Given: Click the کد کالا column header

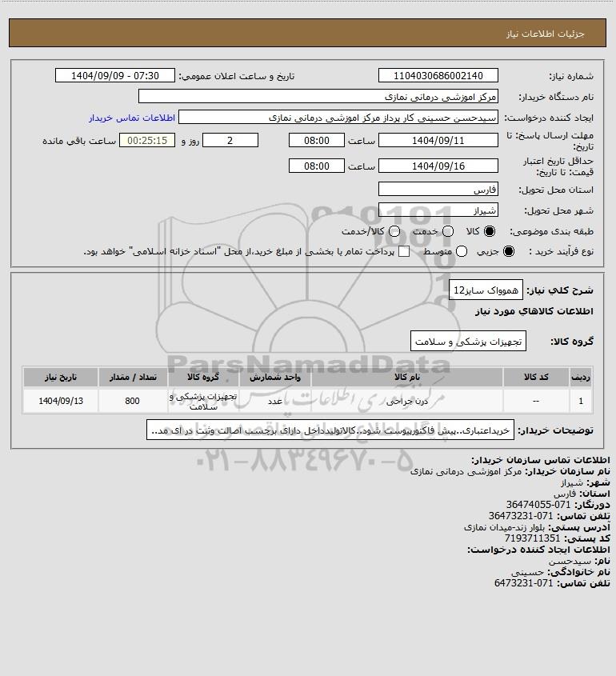Looking at the screenshot, I should tap(536, 378).
